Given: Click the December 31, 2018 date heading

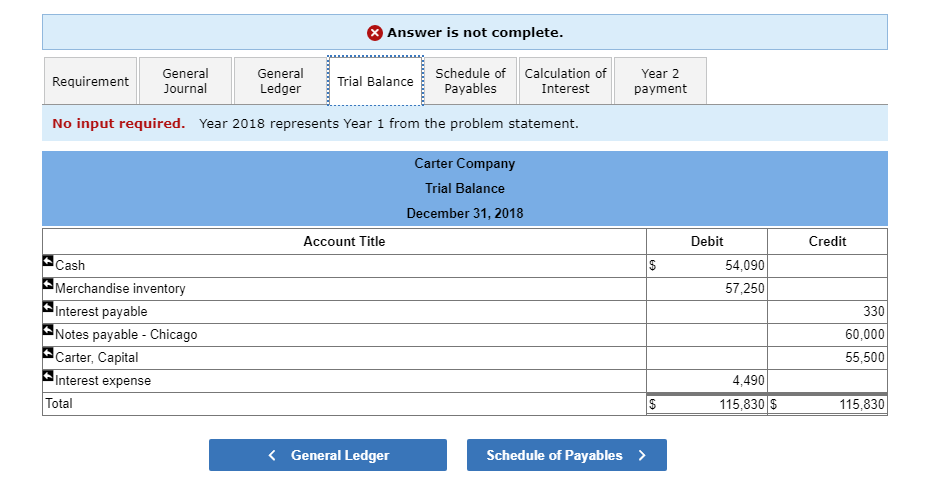Looking at the screenshot, I should tap(465, 213).
